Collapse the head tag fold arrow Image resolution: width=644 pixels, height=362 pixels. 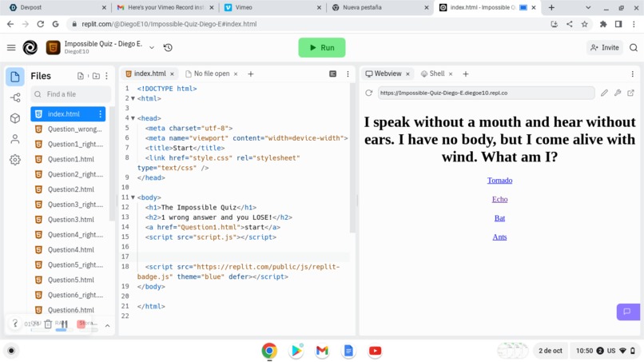click(133, 118)
